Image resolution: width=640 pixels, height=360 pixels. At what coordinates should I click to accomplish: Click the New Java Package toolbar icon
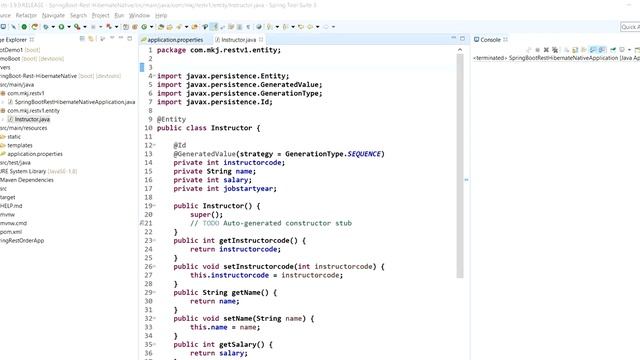click(x=135, y=27)
